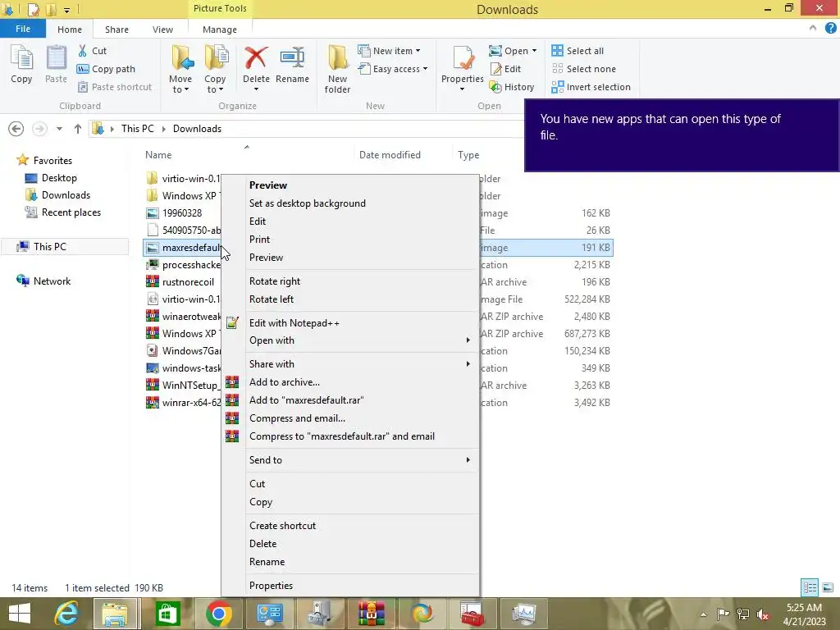Cut selection using the ribbon's scissors icon

[83, 51]
